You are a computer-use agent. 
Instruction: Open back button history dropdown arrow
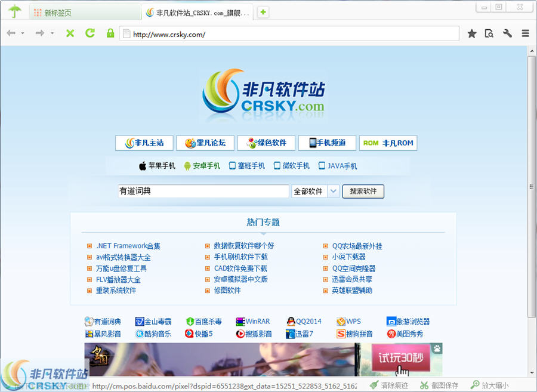[23, 33]
